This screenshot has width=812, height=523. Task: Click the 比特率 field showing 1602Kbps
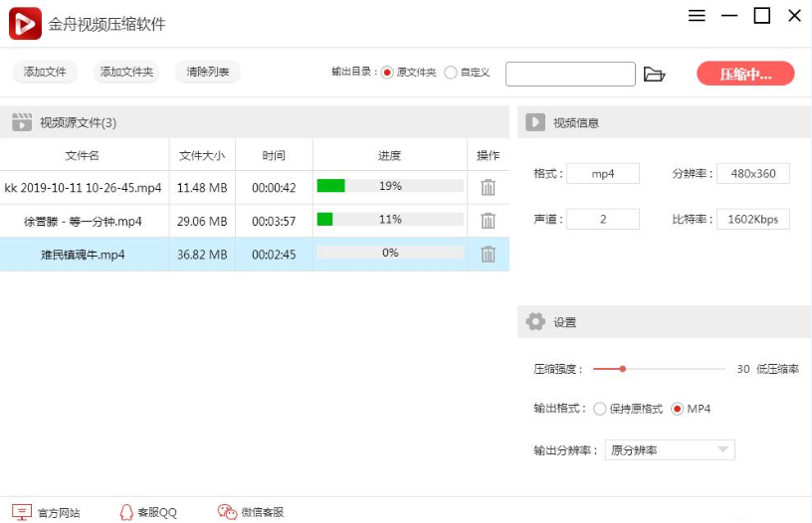(x=753, y=219)
